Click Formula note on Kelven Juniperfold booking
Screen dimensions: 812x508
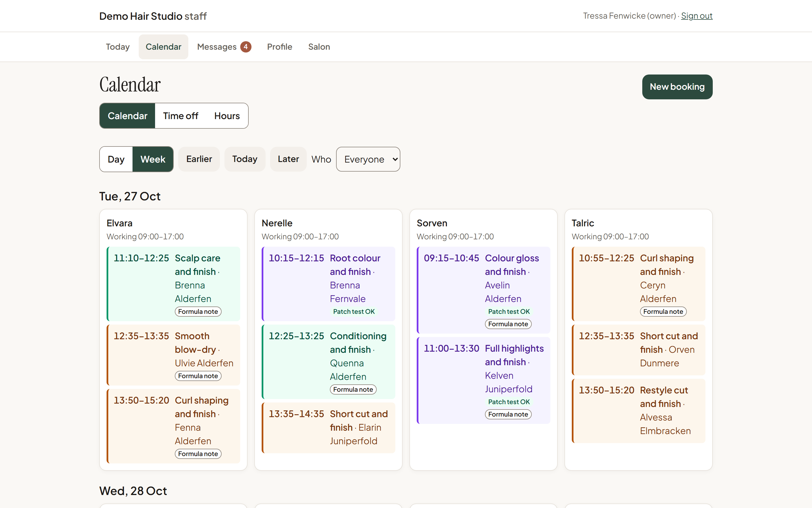508,414
